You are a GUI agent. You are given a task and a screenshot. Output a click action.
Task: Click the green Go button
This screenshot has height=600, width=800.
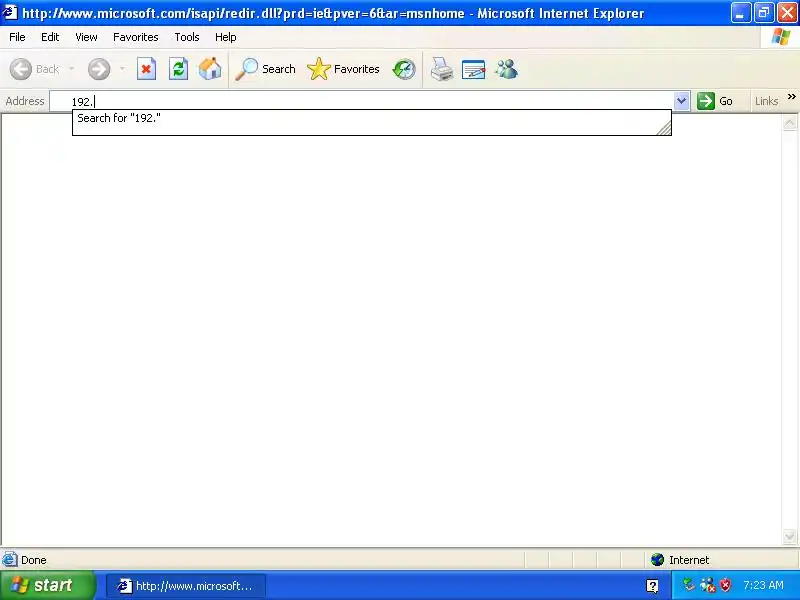point(715,101)
